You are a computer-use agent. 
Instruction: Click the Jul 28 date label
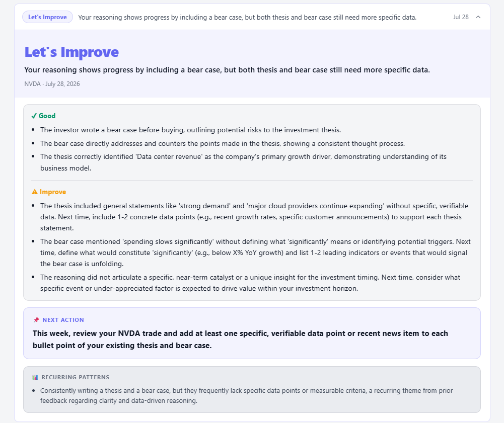click(461, 17)
